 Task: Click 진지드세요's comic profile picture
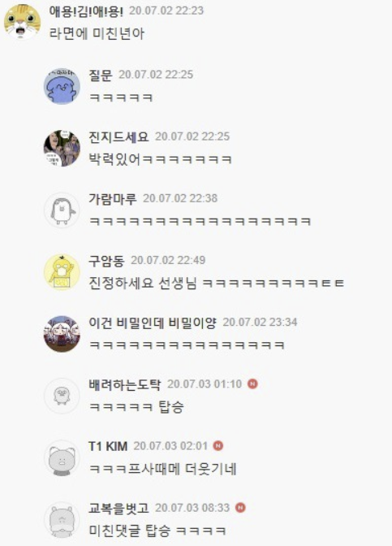(62, 148)
